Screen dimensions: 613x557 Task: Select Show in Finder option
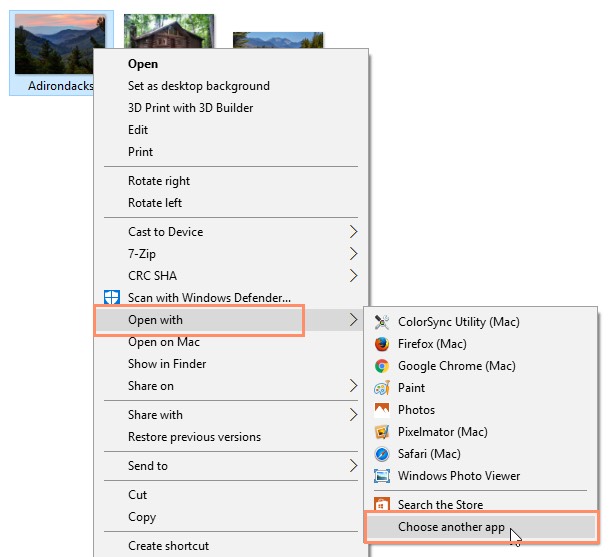tap(166, 364)
